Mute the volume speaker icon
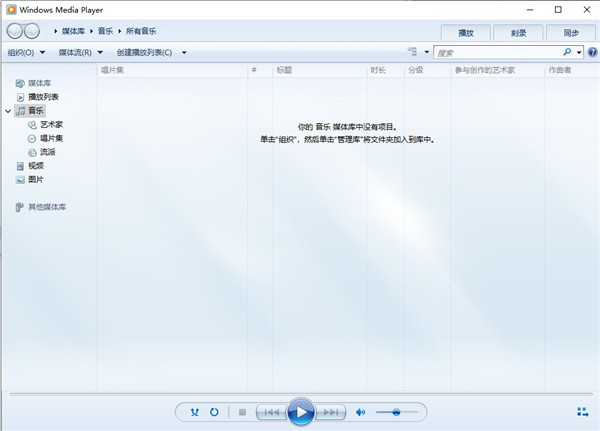 click(360, 412)
